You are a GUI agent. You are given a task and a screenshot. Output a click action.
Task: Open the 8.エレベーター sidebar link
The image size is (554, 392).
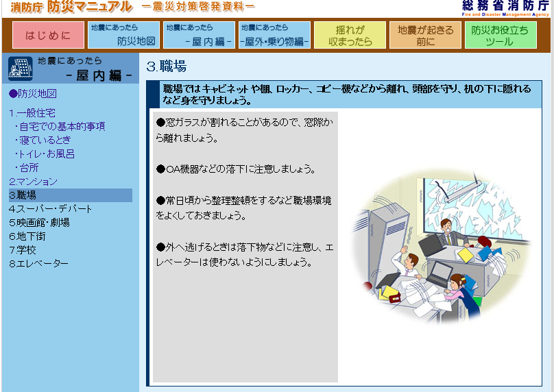[38, 264]
